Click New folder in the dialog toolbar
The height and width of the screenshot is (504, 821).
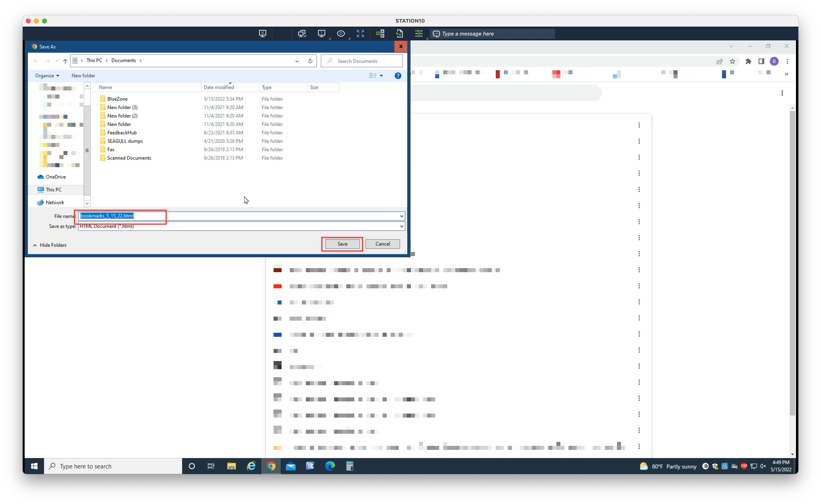click(83, 76)
